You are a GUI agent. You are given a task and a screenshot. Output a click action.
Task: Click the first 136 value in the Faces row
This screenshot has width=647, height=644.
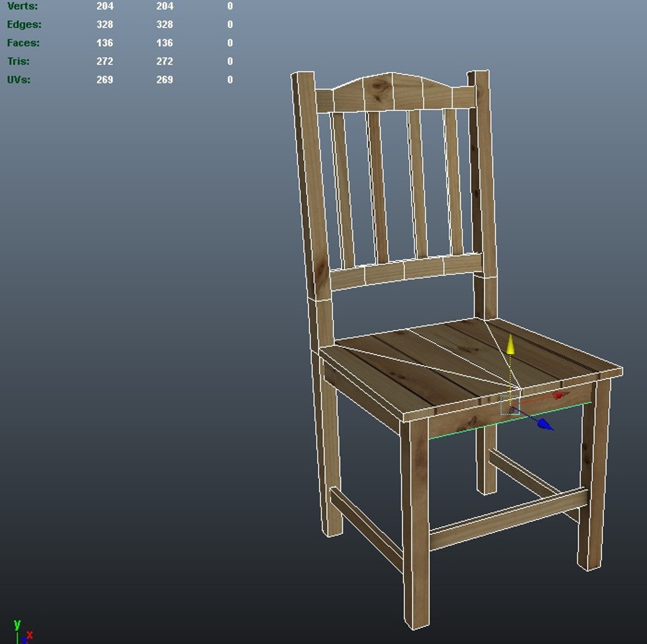pos(105,43)
